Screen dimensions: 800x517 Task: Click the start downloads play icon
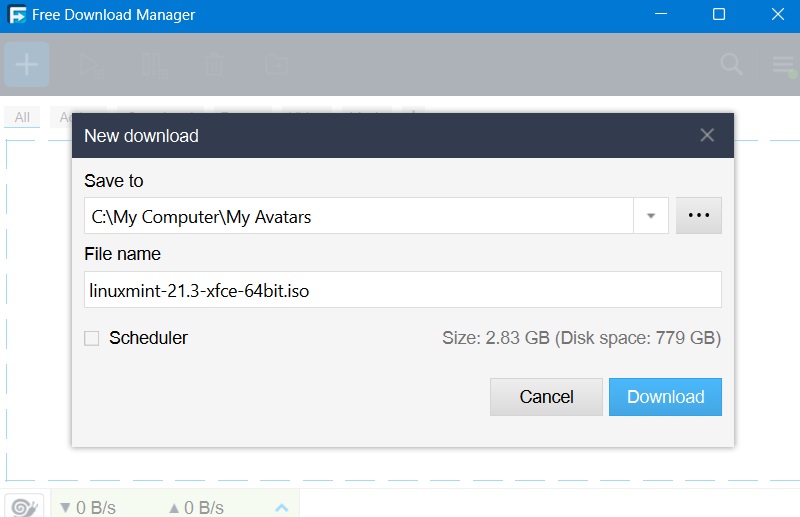pos(91,66)
